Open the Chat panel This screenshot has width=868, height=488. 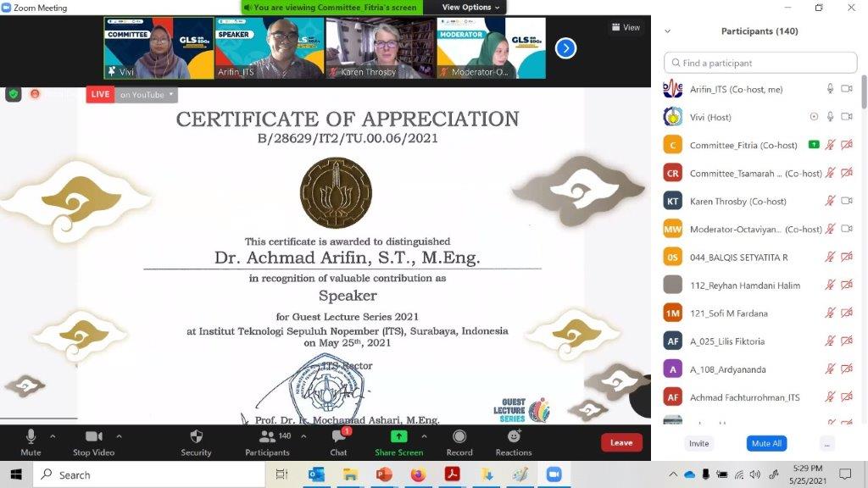coord(339,437)
